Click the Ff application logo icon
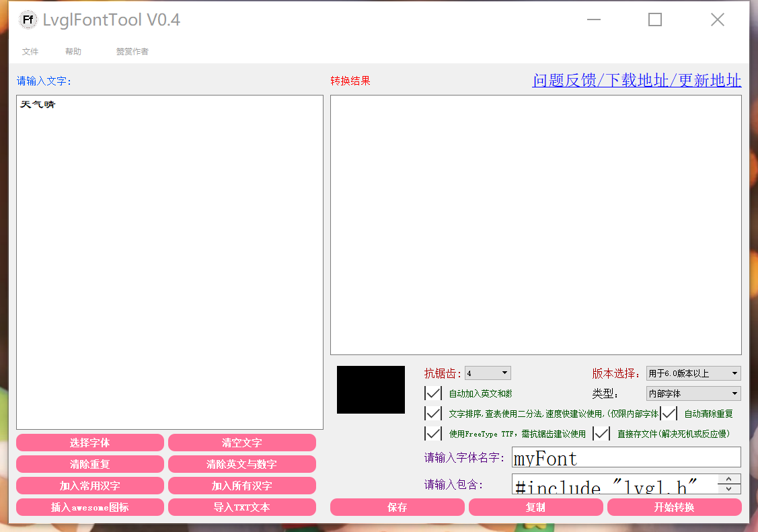Viewport: 758px width, 532px height. pos(27,20)
